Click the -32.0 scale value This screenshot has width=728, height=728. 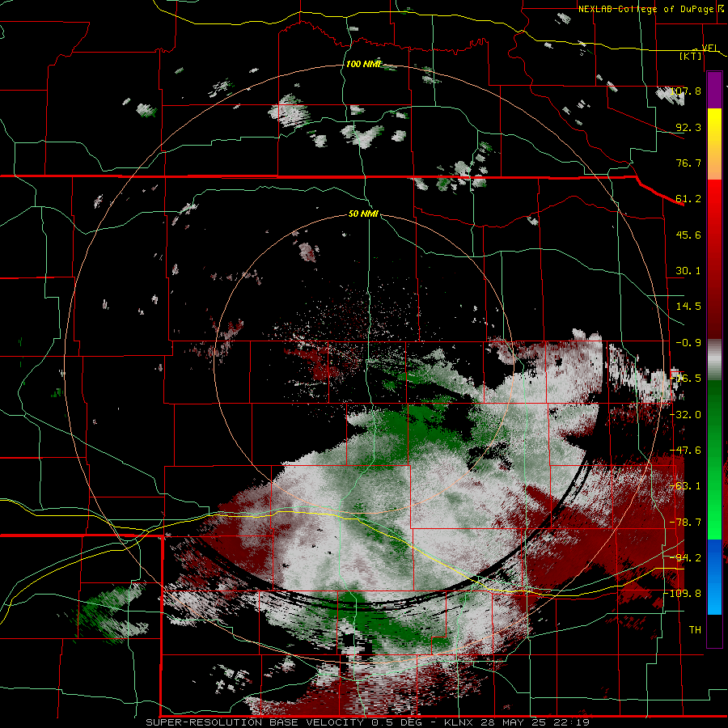click(x=686, y=415)
